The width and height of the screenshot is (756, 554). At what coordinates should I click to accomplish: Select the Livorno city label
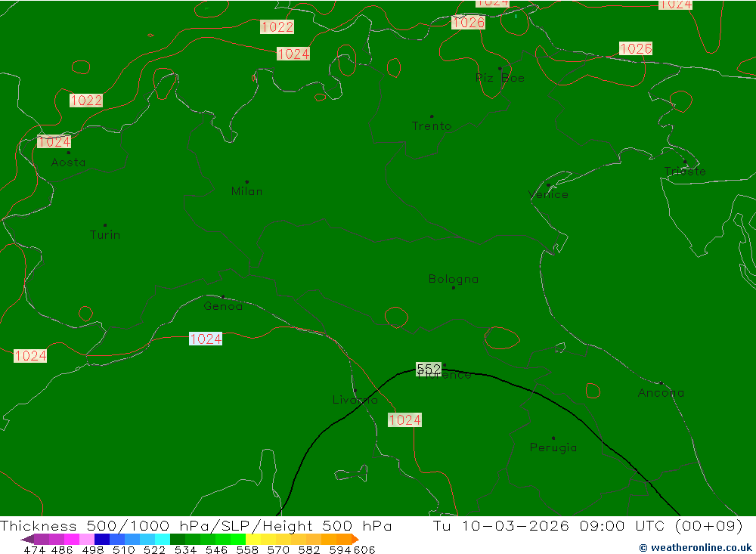coord(355,400)
